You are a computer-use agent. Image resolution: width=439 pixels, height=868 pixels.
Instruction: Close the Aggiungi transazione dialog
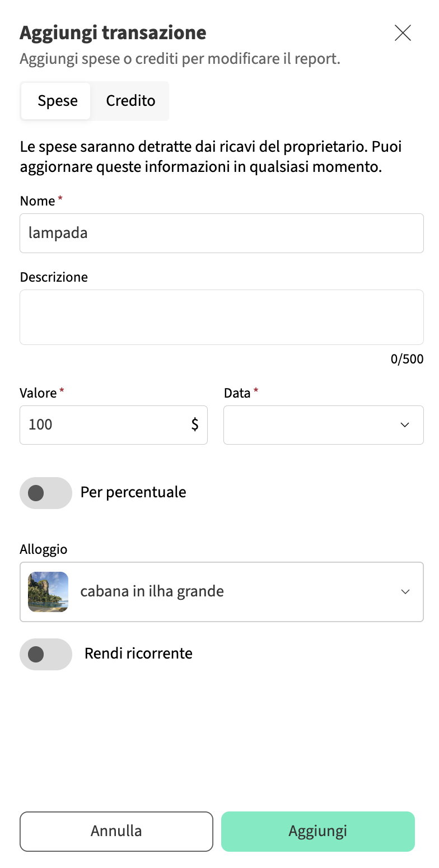coord(403,33)
